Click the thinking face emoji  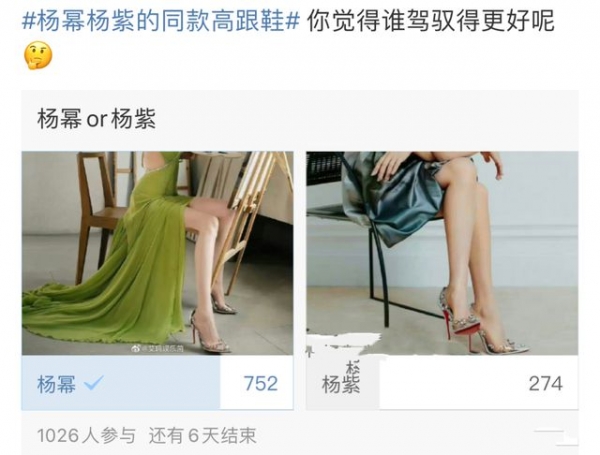click(x=38, y=55)
